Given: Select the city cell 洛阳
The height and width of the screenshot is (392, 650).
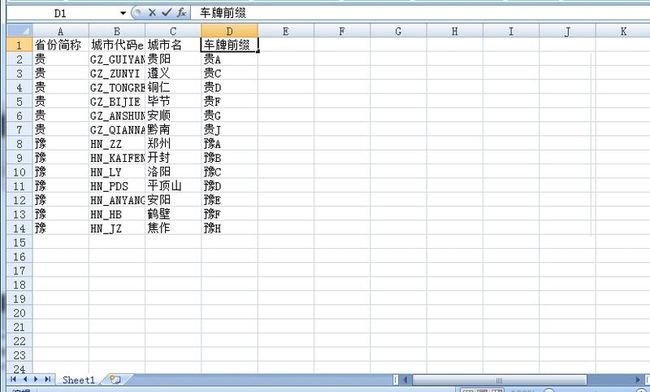Looking at the screenshot, I should tap(173, 172).
